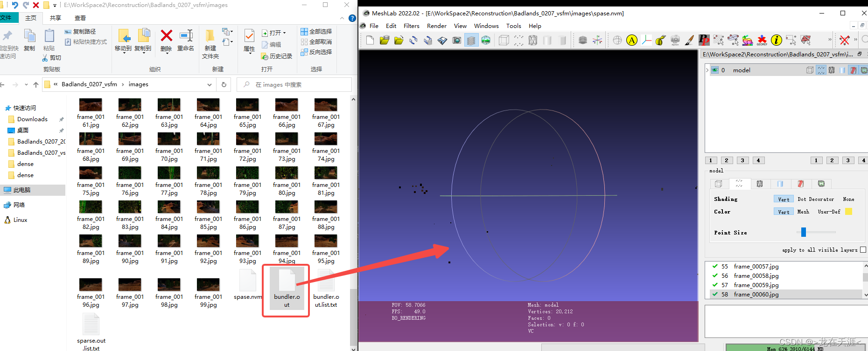The image size is (868, 351).
Task: Click the yellow circled A annotation icon
Action: (632, 40)
